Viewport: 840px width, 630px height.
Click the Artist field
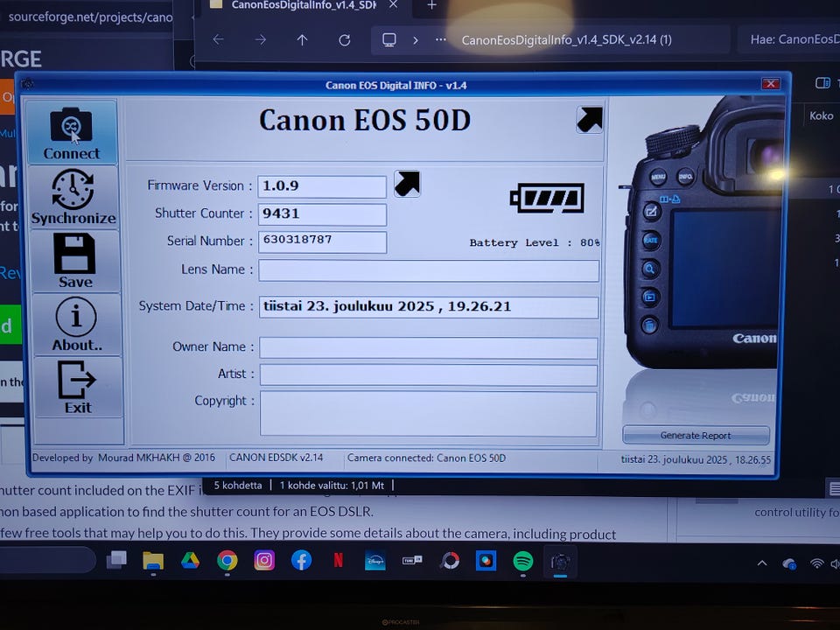click(429, 375)
